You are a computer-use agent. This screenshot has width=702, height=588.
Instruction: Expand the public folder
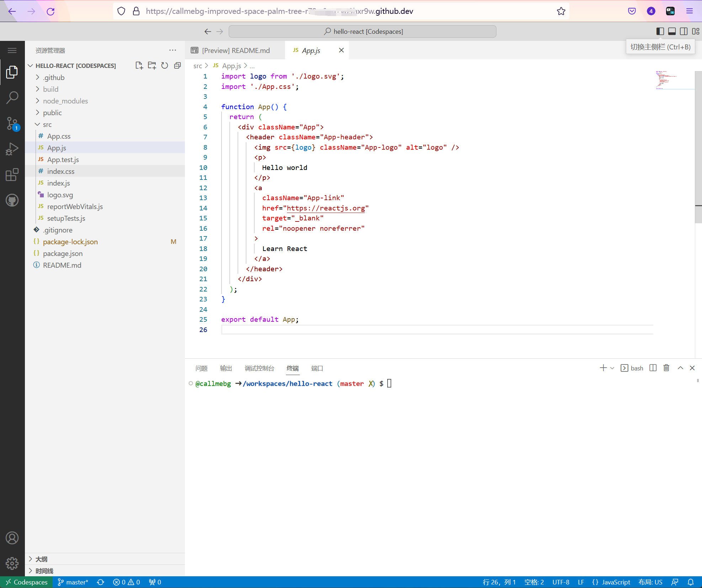point(105,113)
